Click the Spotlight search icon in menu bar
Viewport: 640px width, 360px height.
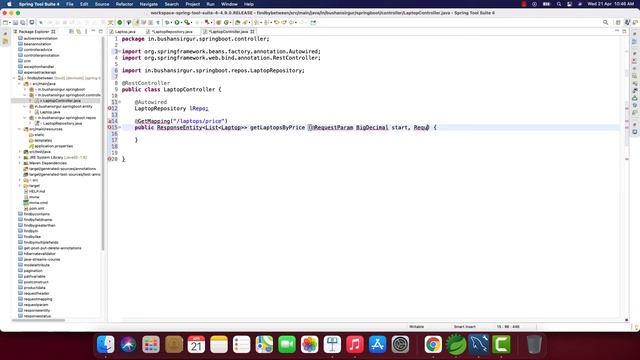[559, 4]
